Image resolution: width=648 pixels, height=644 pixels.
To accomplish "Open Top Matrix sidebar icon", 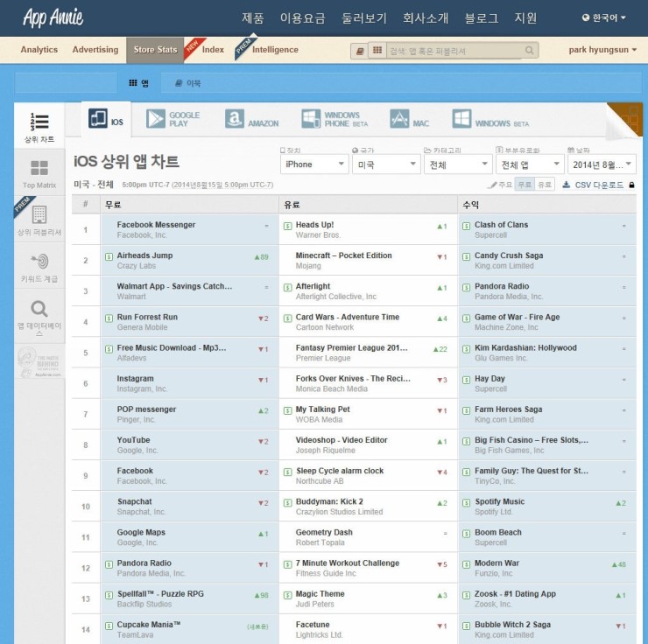I will [39, 168].
